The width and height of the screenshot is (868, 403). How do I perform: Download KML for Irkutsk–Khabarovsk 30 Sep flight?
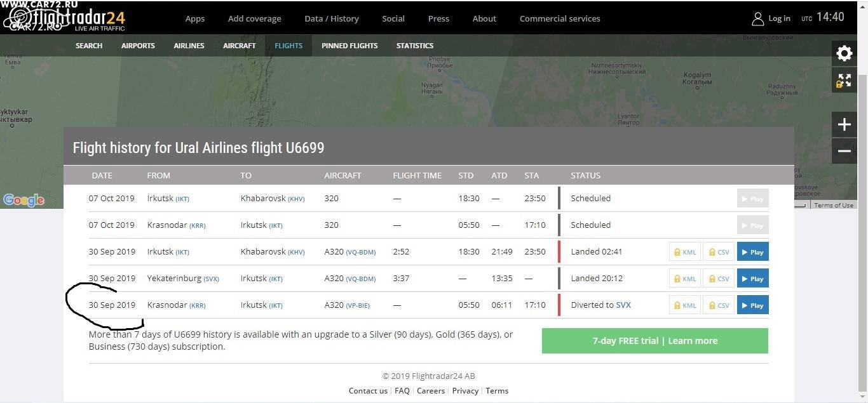[x=684, y=252]
